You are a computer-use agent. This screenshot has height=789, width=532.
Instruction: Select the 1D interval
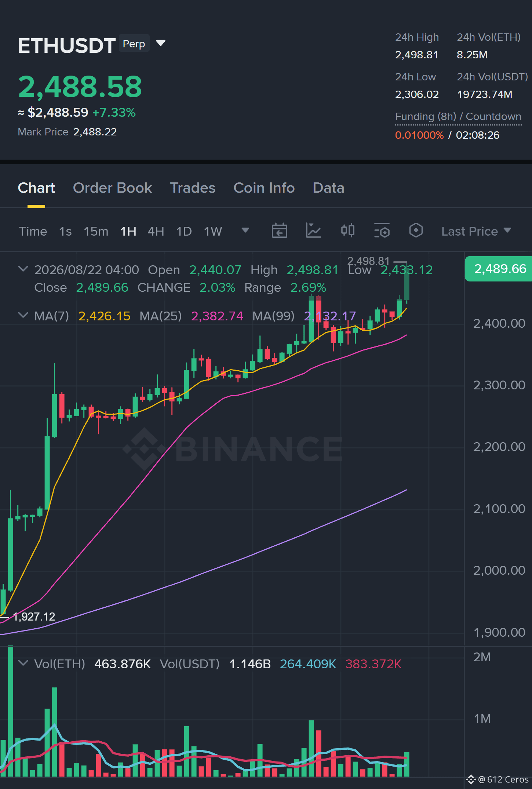pyautogui.click(x=184, y=232)
